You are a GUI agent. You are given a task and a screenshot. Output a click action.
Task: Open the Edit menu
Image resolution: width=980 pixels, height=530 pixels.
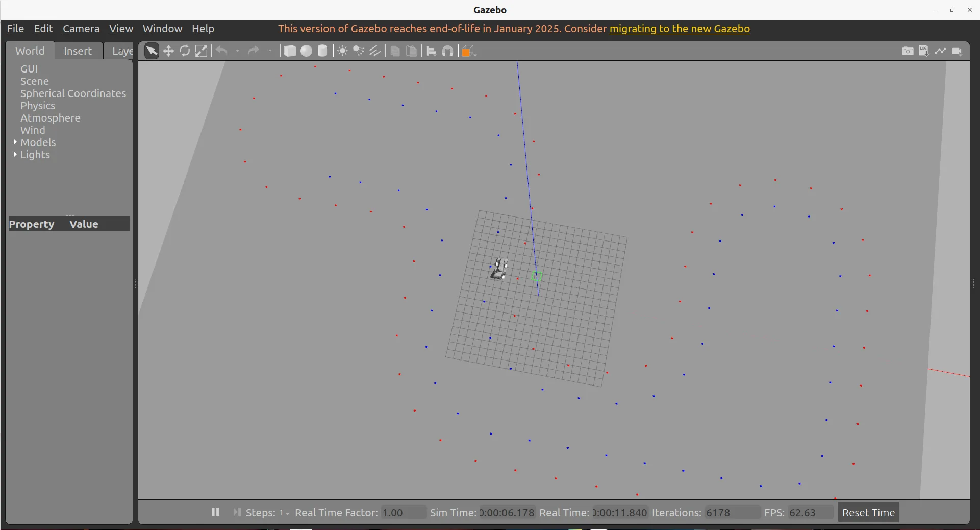pyautogui.click(x=43, y=29)
